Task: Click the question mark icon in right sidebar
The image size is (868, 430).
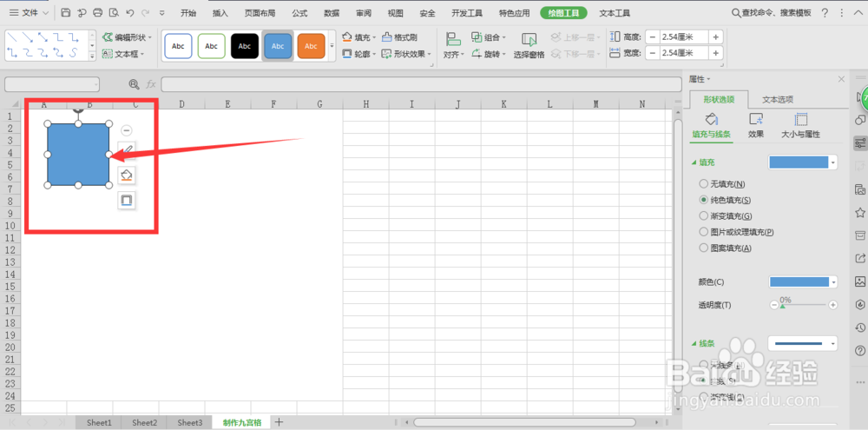Action: click(859, 351)
